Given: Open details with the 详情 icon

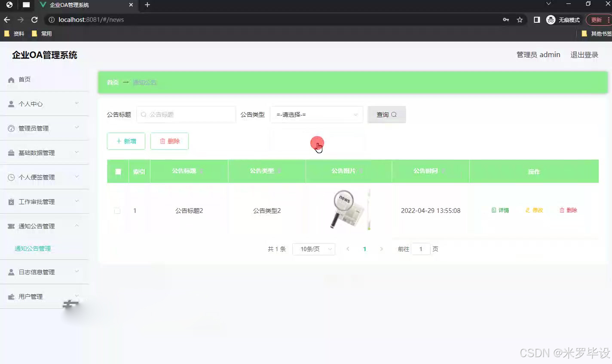Looking at the screenshot, I should (x=493, y=210).
